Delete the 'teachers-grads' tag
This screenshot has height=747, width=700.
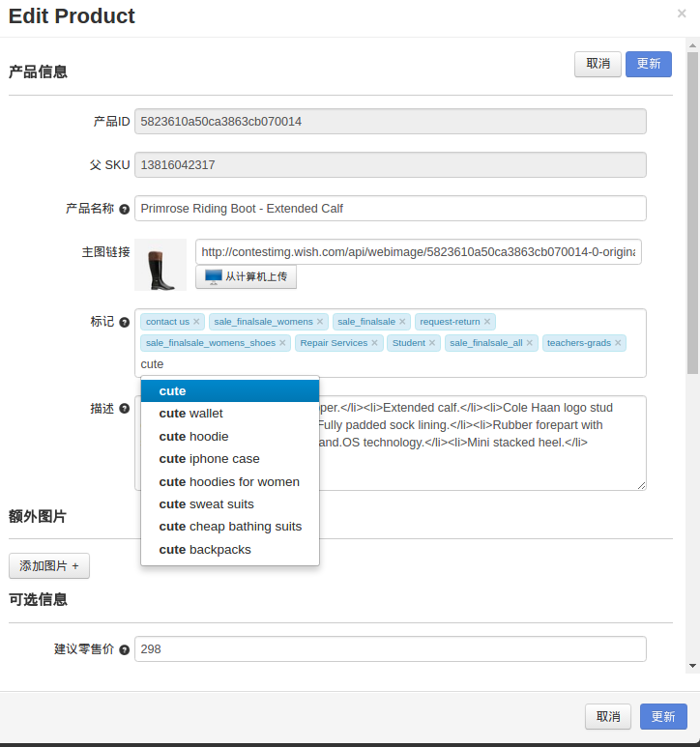(x=617, y=343)
